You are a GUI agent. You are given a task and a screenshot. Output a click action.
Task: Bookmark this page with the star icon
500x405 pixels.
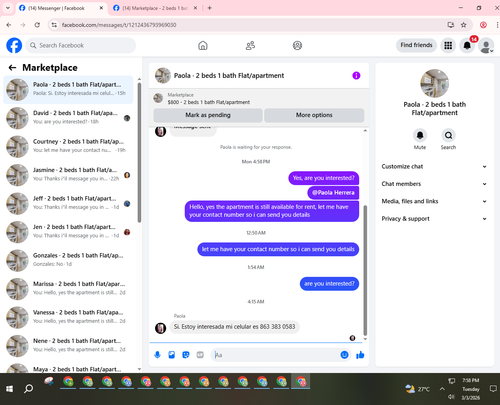463,25
